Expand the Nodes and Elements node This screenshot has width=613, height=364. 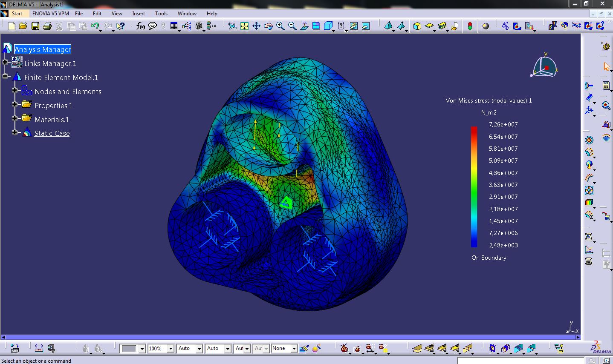(x=15, y=90)
